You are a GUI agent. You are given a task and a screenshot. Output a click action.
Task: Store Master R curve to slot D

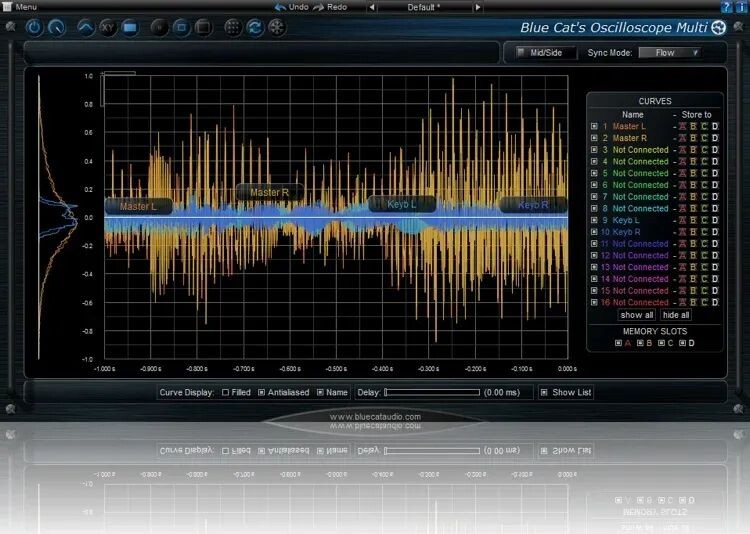coord(715,138)
